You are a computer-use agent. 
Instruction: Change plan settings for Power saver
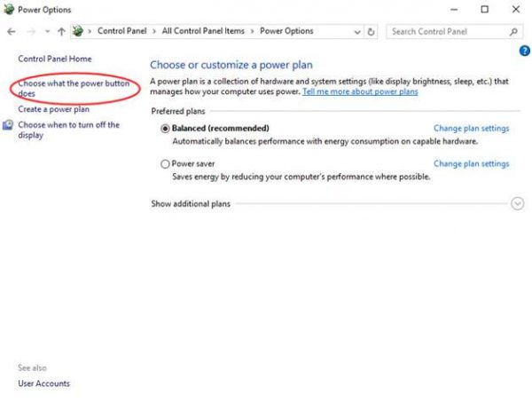click(472, 163)
